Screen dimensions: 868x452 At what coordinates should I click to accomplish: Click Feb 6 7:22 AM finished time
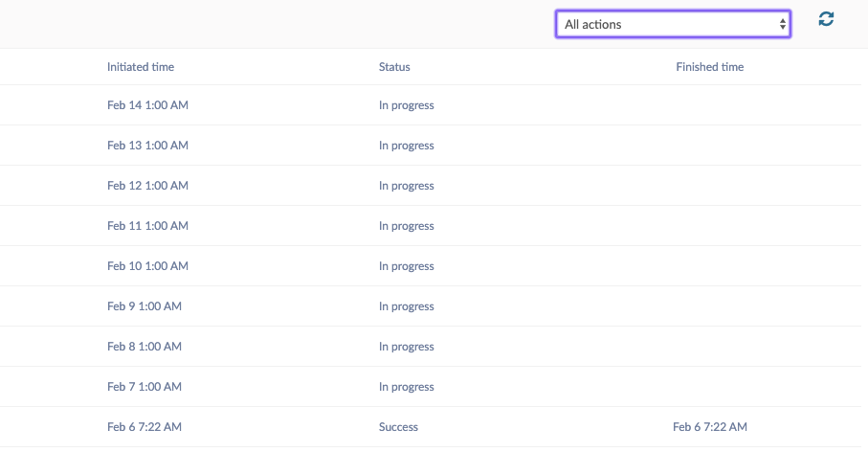click(710, 427)
